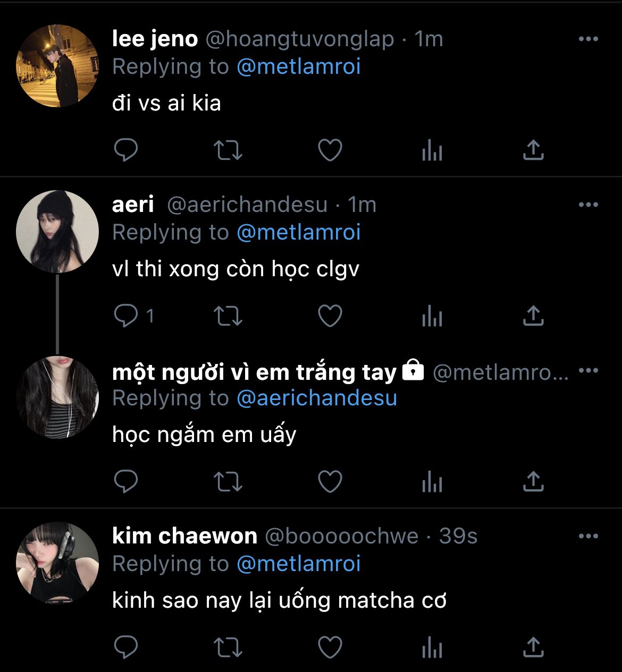Reply to lee jeno's tweet

pyautogui.click(x=126, y=150)
